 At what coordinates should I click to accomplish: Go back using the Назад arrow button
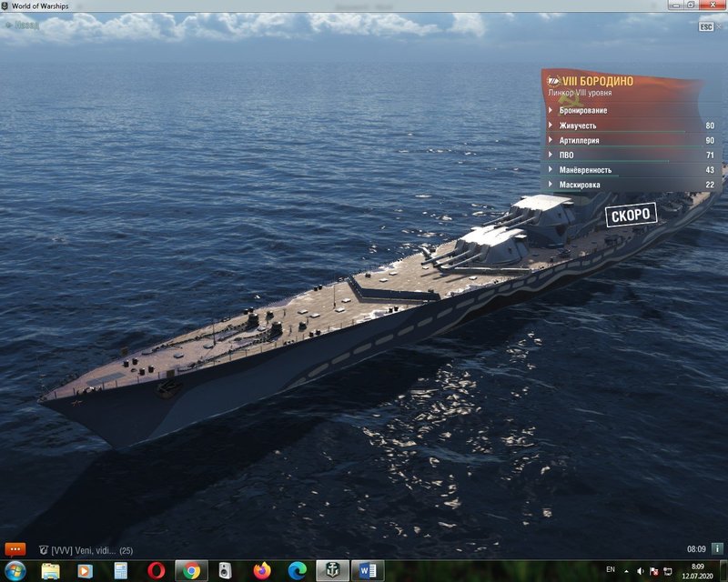point(22,25)
